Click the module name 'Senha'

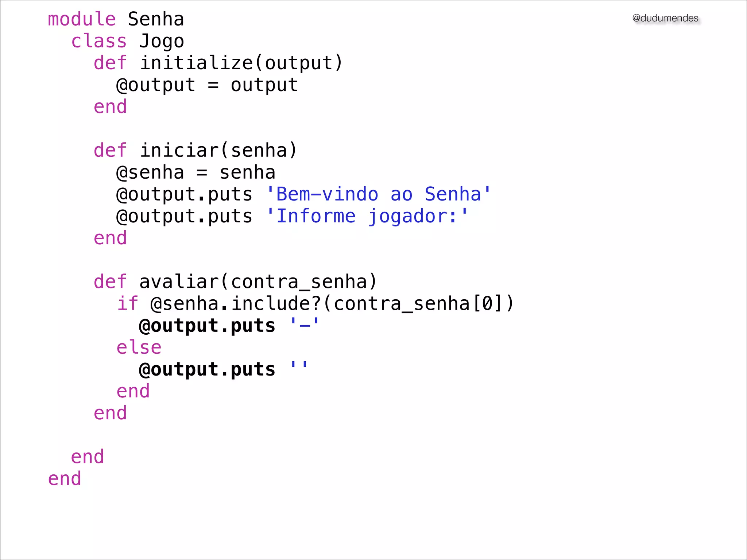click(x=156, y=19)
